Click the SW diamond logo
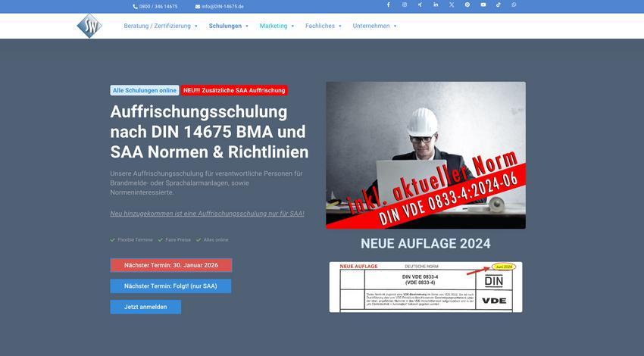The image size is (644, 356). 89,26
